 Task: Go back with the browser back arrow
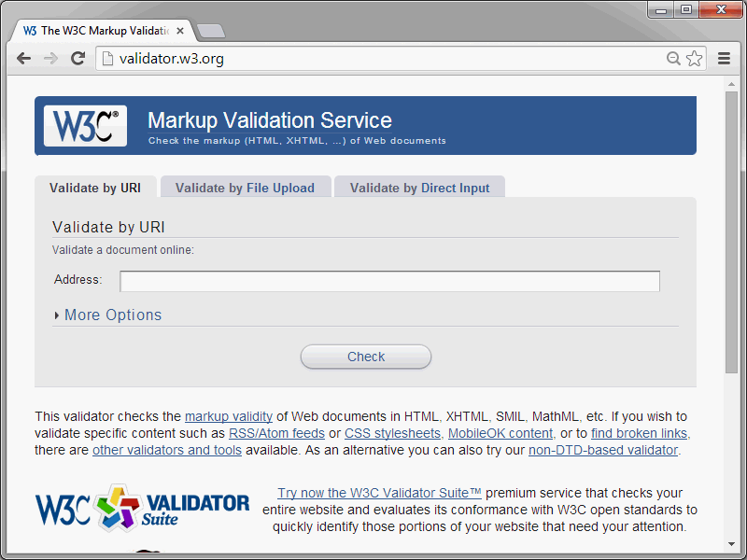click(x=23, y=59)
